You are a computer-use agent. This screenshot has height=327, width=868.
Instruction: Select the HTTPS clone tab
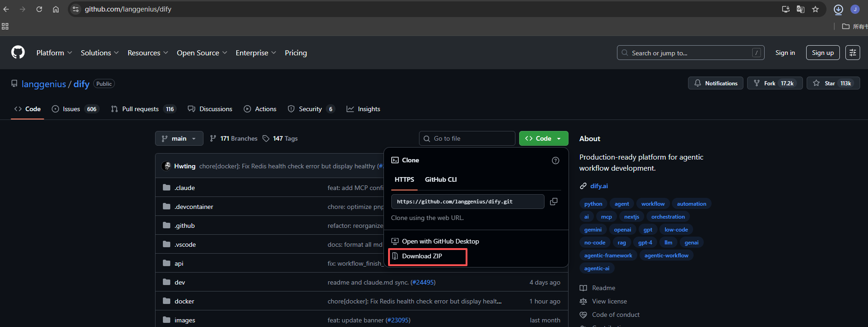point(404,179)
